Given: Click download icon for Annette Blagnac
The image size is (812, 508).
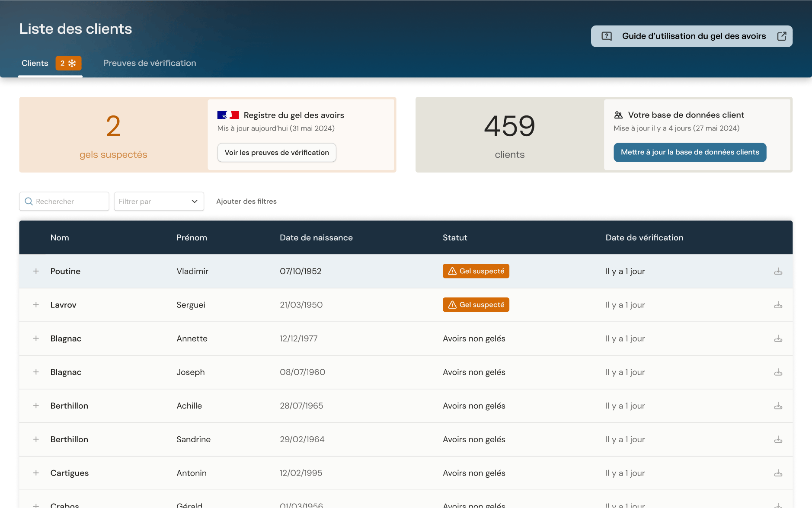Looking at the screenshot, I should (x=778, y=339).
